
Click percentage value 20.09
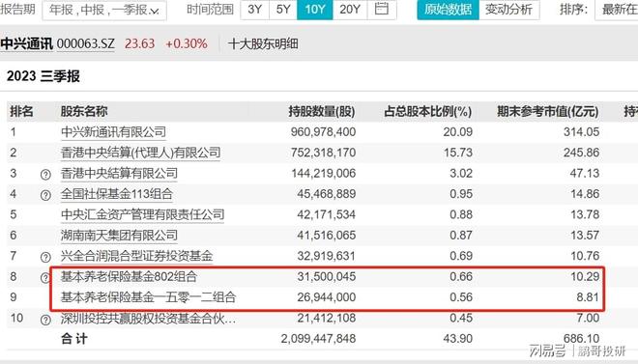(x=458, y=132)
